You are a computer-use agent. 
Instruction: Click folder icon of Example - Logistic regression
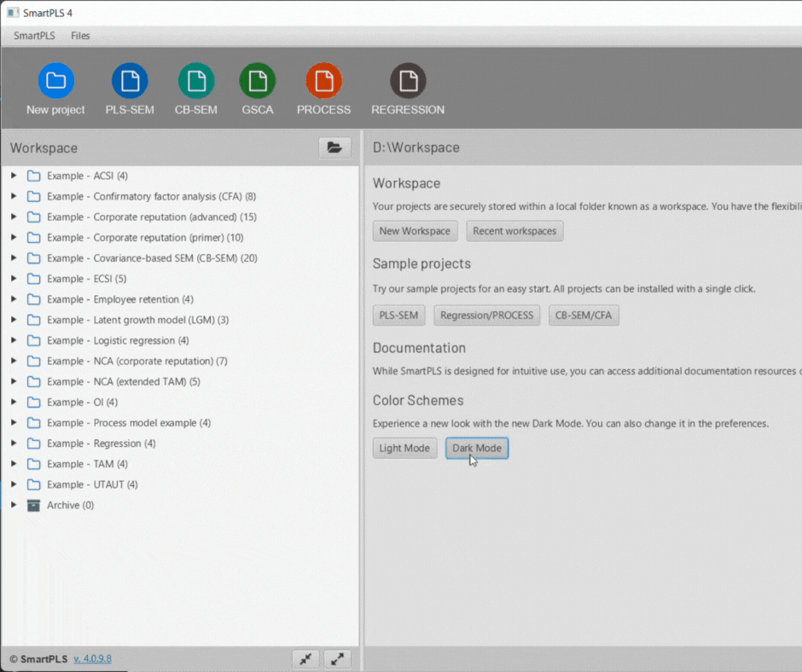point(34,340)
